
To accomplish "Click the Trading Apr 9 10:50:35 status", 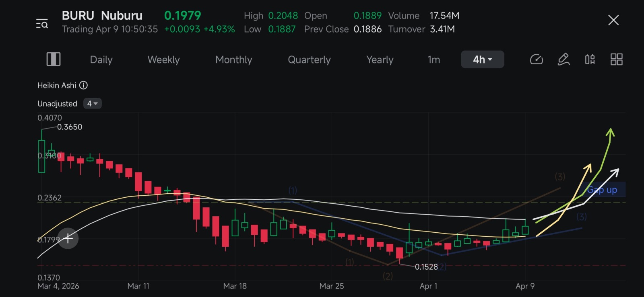I will coord(110,29).
